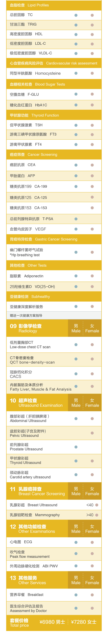The height and width of the screenshot is (644, 108).
Task: Click the female dot for CA-125
Action: [92, 197]
